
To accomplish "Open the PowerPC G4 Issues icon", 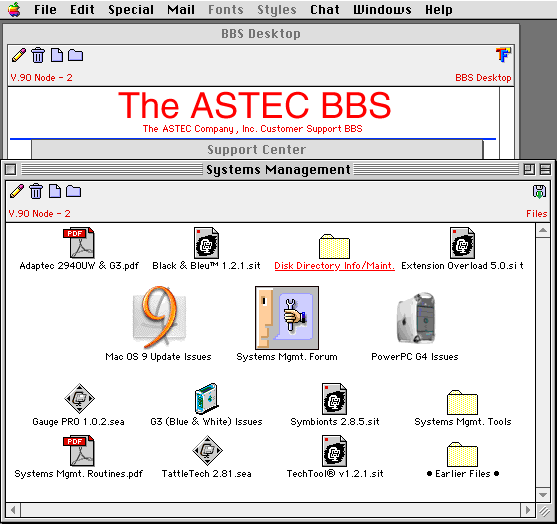I will pyautogui.click(x=416, y=318).
